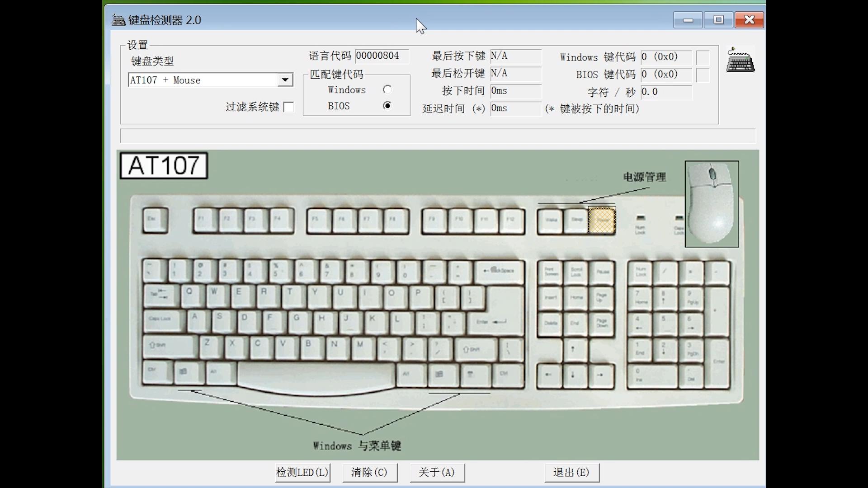This screenshot has width=868, height=488.
Task: Click the Q key on keyboard image
Action: click(x=193, y=296)
